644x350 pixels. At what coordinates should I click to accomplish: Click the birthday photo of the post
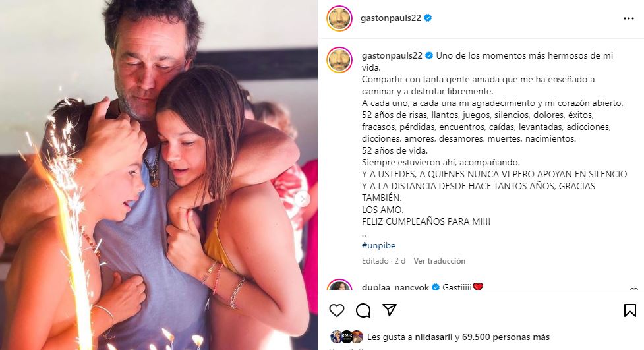[159, 175]
